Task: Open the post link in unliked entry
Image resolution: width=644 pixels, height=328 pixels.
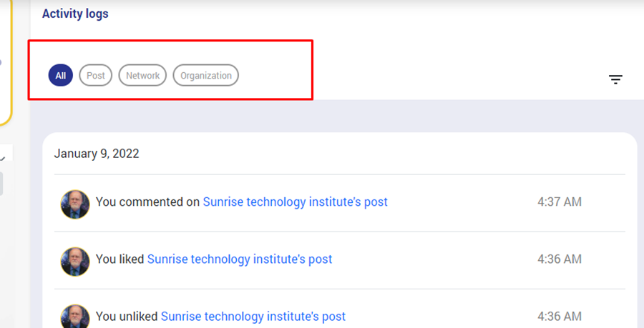Action: [x=253, y=316]
